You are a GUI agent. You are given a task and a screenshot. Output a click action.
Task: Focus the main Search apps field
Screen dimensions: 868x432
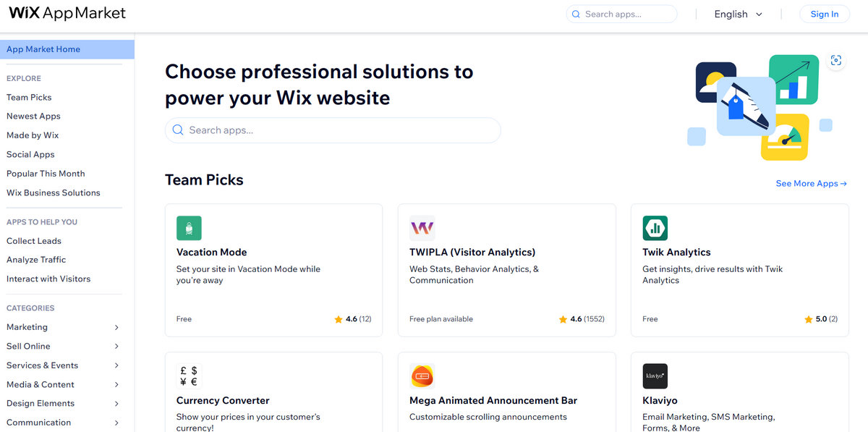(x=333, y=130)
